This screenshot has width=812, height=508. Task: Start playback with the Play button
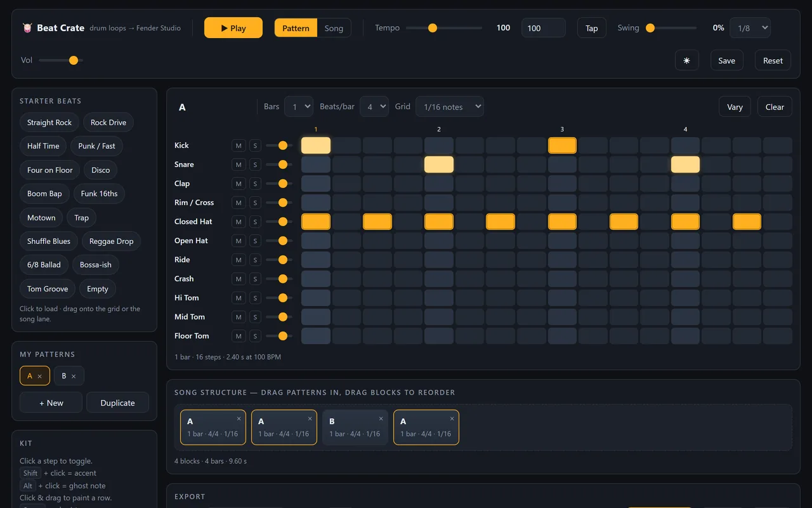coord(233,28)
